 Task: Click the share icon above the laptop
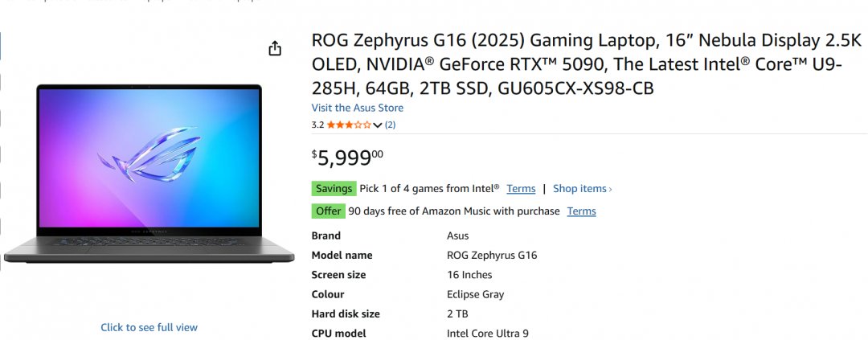[x=275, y=48]
